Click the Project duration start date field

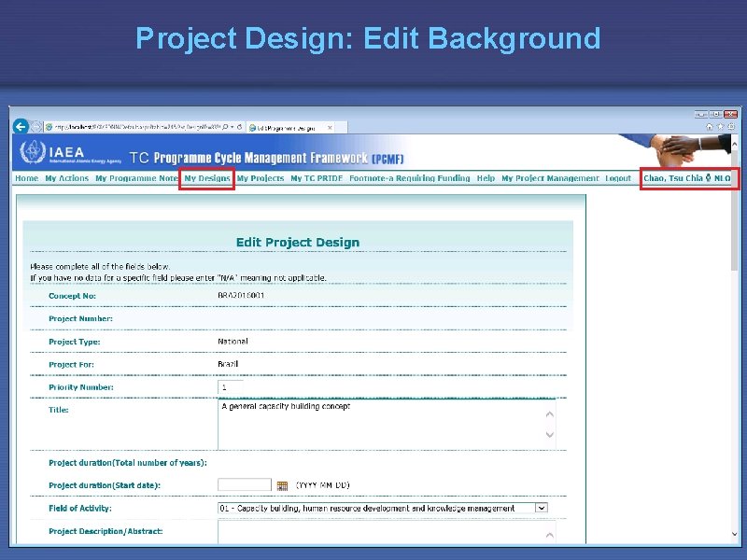tap(244, 484)
